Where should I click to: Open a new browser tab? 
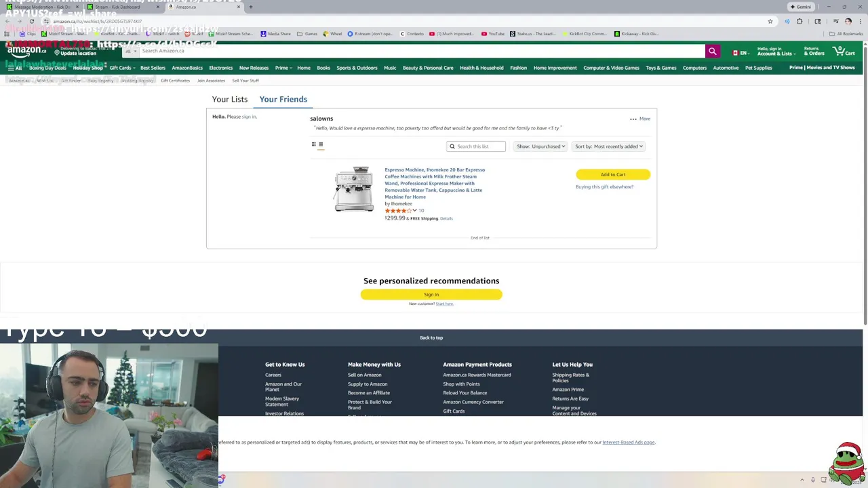point(250,7)
